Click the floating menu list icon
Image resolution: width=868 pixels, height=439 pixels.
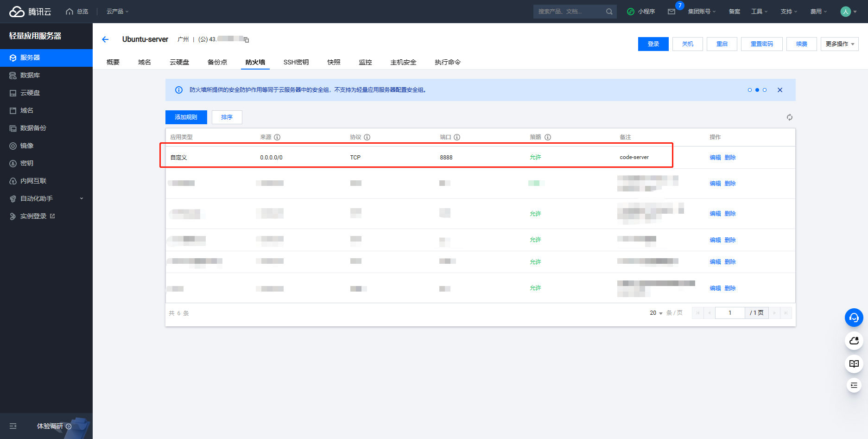point(854,385)
